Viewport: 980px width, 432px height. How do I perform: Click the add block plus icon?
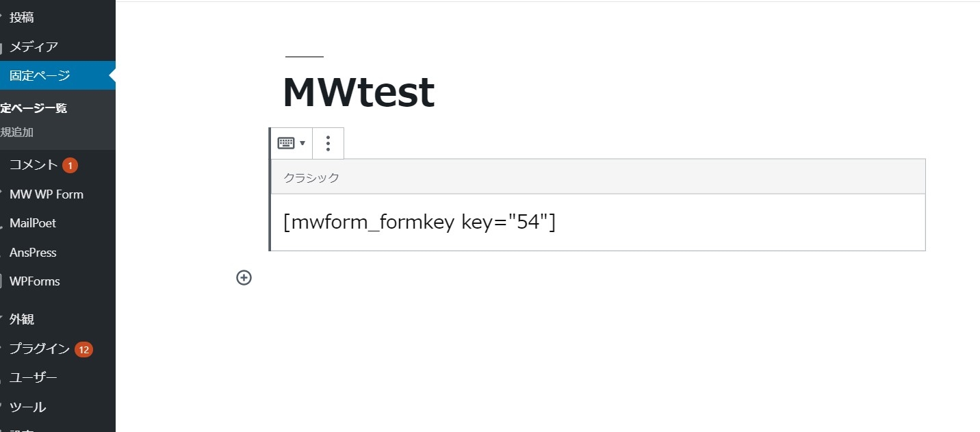(x=244, y=277)
